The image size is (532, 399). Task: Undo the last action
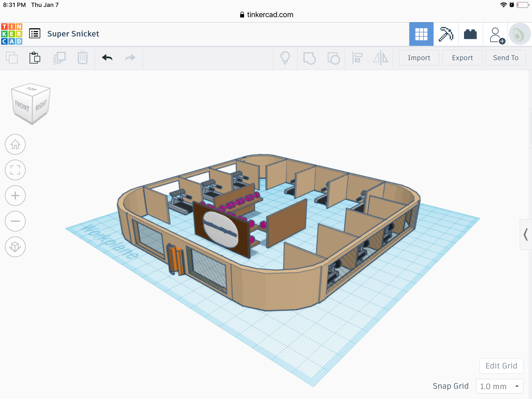pyautogui.click(x=107, y=58)
